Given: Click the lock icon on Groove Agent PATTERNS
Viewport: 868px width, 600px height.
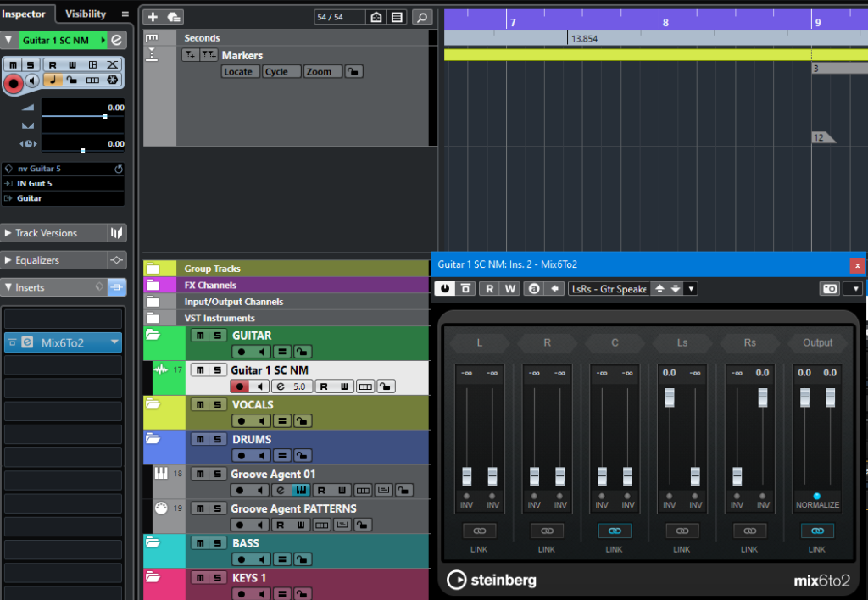Looking at the screenshot, I should 363,525.
